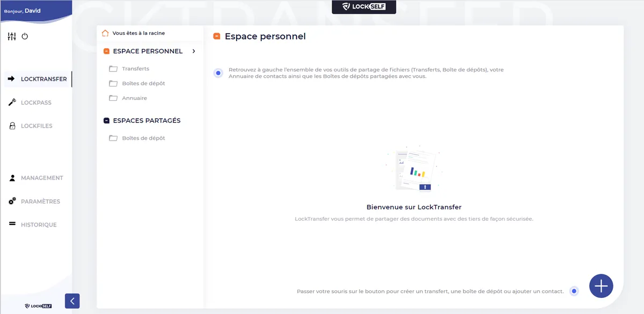Toggle the orange minus beside Espace personnel title
Screen dimensions: 644x314
point(217,36)
